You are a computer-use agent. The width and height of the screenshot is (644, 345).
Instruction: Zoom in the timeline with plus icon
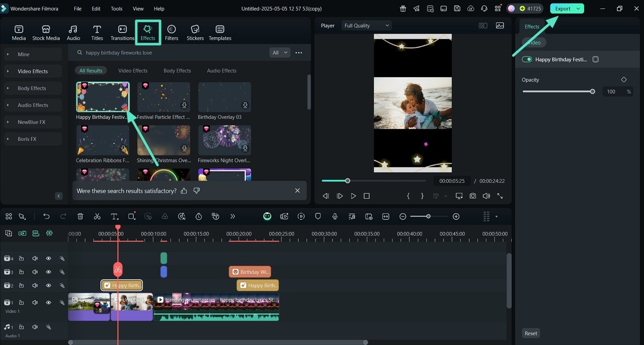456,216
